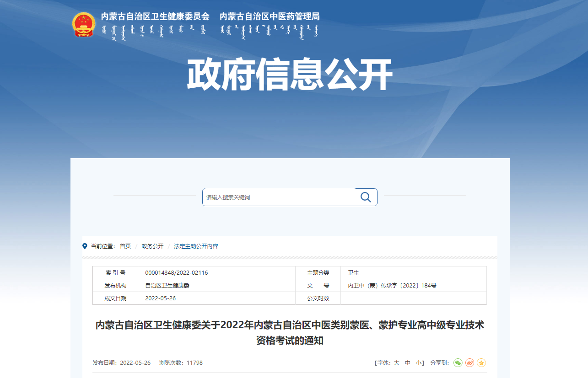Share the article to Weibo
Screen dimensions: 588x378
tap(469, 362)
